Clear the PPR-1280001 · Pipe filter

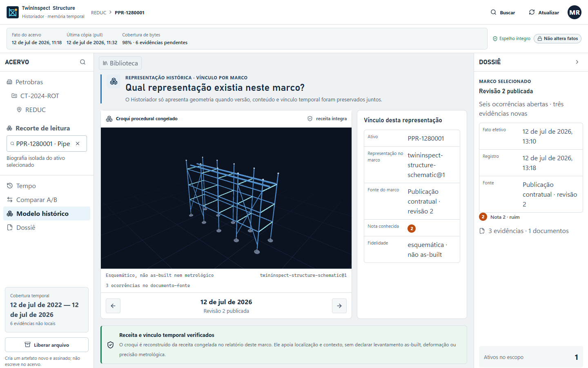pyautogui.click(x=78, y=144)
